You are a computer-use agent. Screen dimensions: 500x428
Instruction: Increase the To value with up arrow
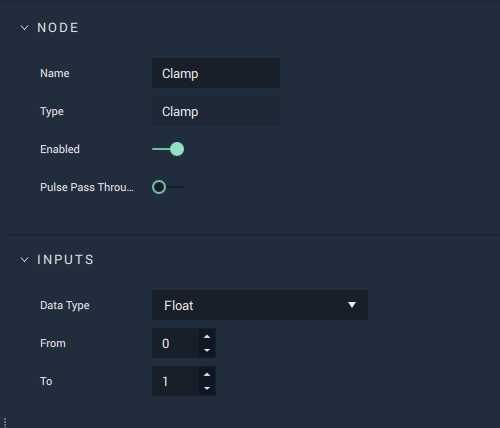coord(207,374)
